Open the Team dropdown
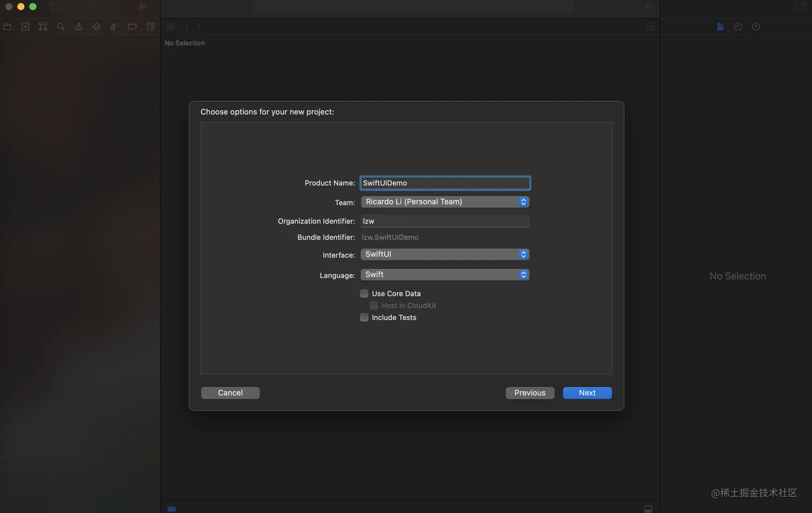The image size is (812, 513). point(445,202)
